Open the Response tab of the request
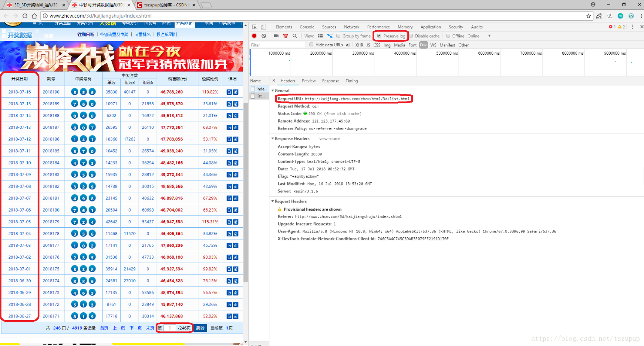Viewport: 644px width, 346px height. pos(330,81)
